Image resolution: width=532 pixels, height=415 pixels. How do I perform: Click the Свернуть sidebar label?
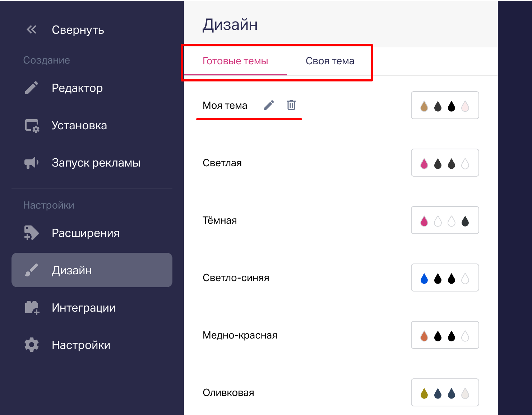coord(78,30)
